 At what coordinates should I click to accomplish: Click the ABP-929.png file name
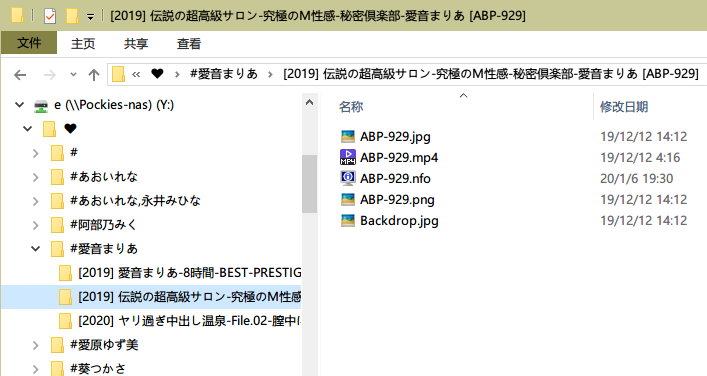click(397, 200)
